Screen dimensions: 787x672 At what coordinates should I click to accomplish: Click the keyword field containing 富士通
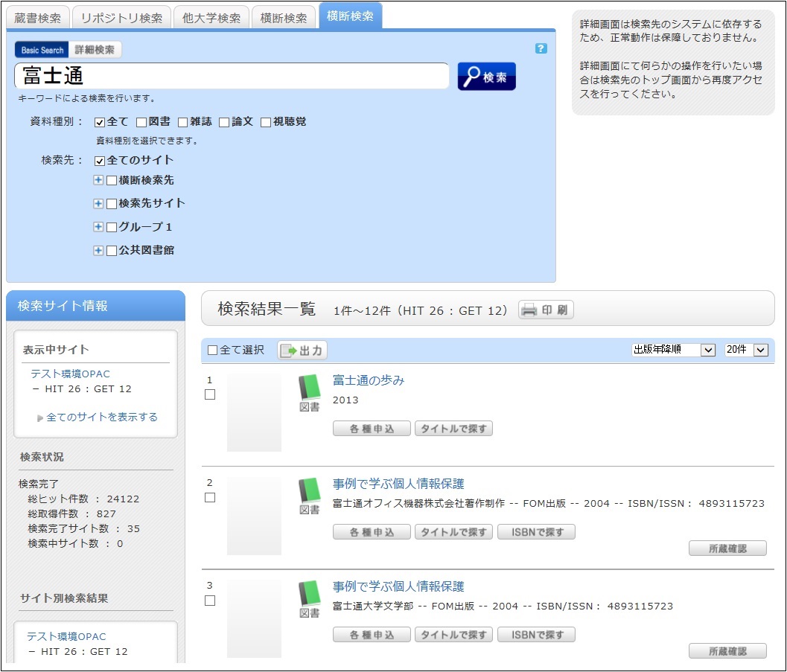coord(232,76)
